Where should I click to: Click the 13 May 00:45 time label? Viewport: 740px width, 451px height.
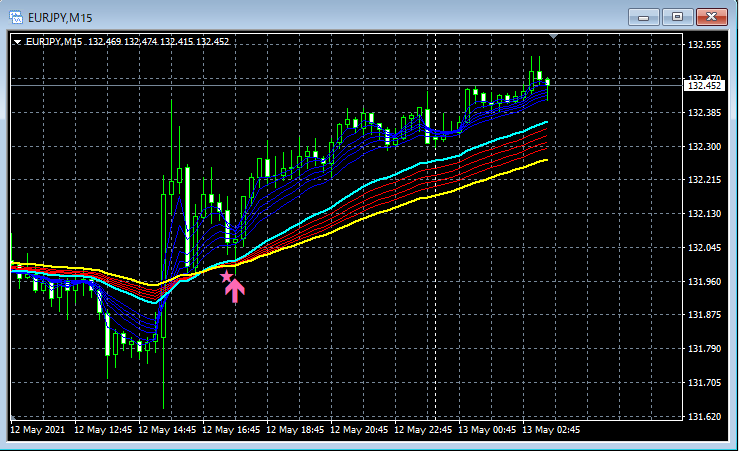487,430
